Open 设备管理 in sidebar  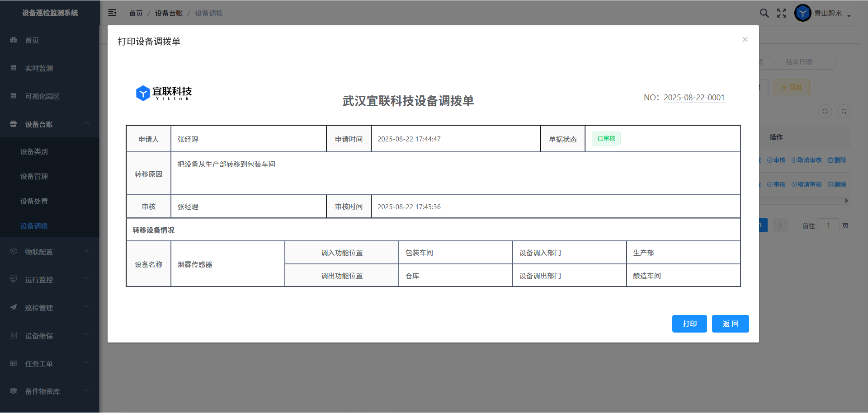point(34,176)
